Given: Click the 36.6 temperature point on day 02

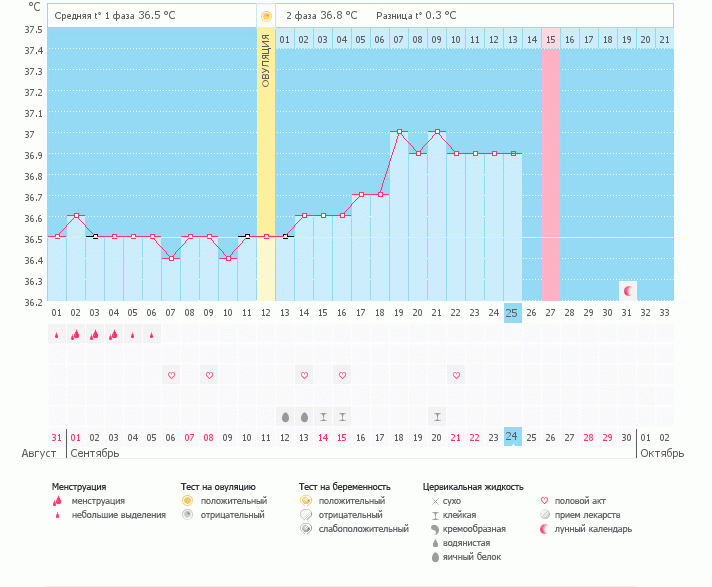Looking at the screenshot, I should point(75,216).
